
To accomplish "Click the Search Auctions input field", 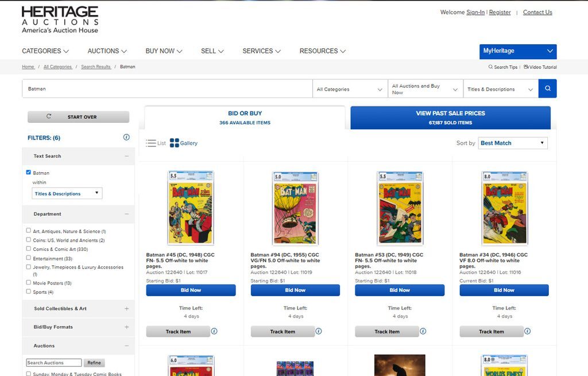I will click(x=54, y=362).
